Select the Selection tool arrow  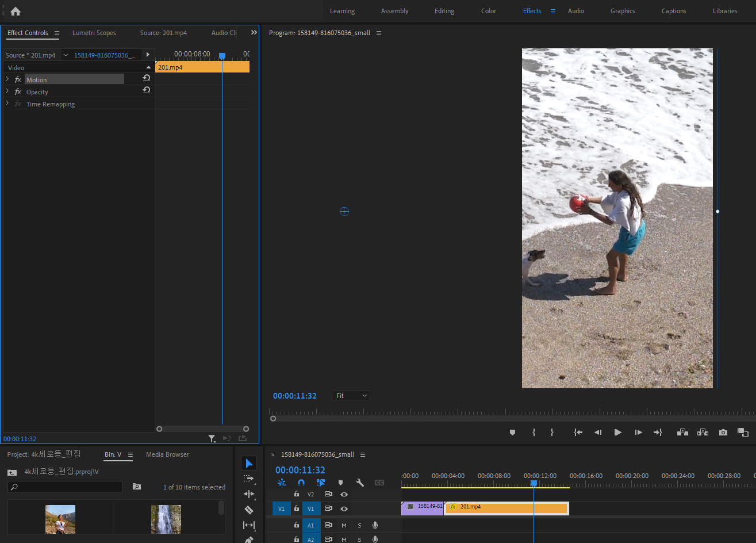point(249,463)
